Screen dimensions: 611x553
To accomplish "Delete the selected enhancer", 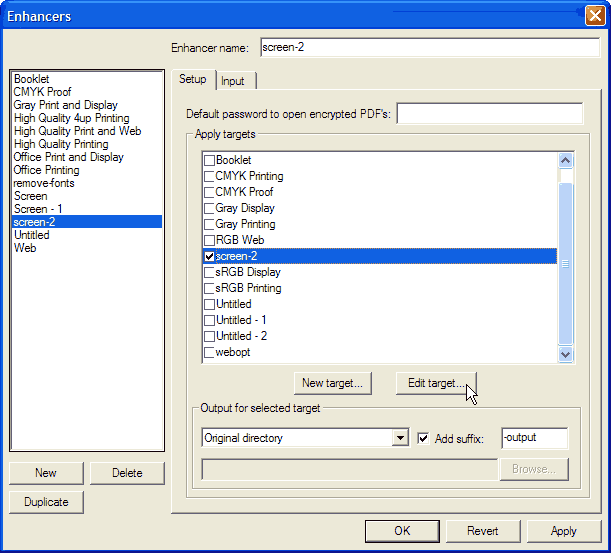I will click(127, 473).
